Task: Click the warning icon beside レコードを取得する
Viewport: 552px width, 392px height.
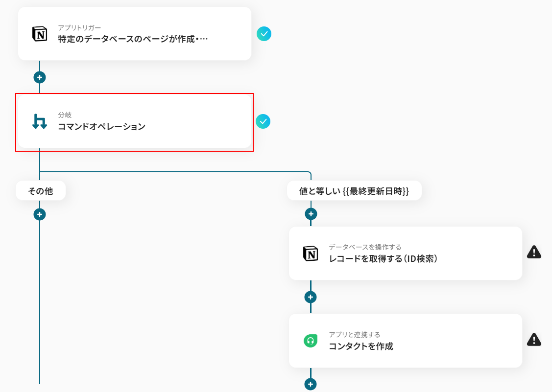Action: point(534,253)
